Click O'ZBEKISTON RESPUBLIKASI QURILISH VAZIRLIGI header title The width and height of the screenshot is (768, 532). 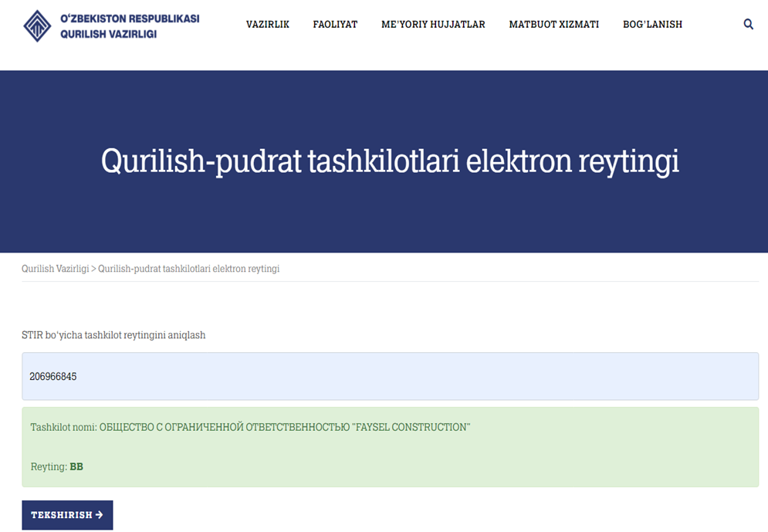pos(130,26)
